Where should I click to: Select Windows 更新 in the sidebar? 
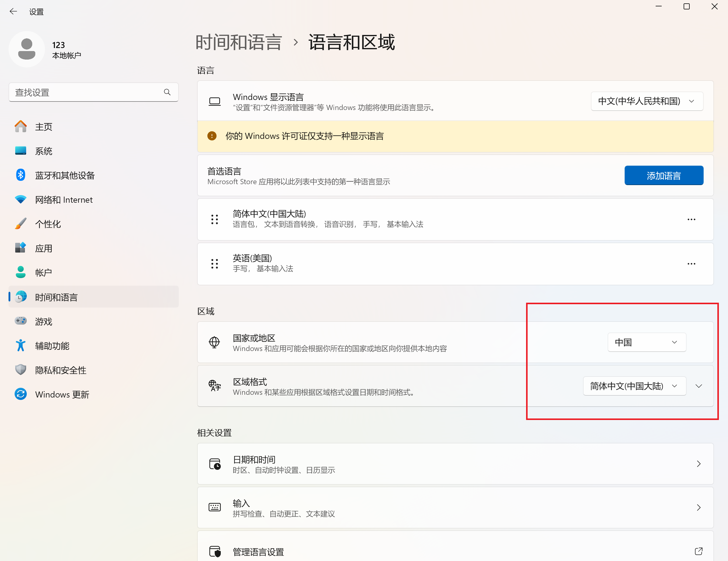(62, 394)
